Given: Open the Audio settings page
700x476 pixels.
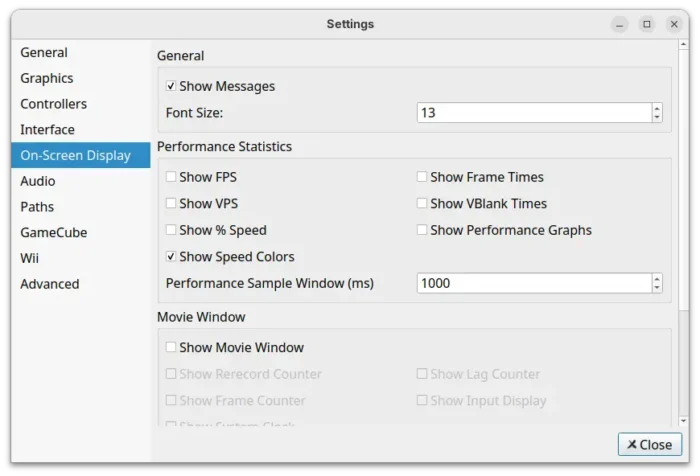Looking at the screenshot, I should pos(38,181).
